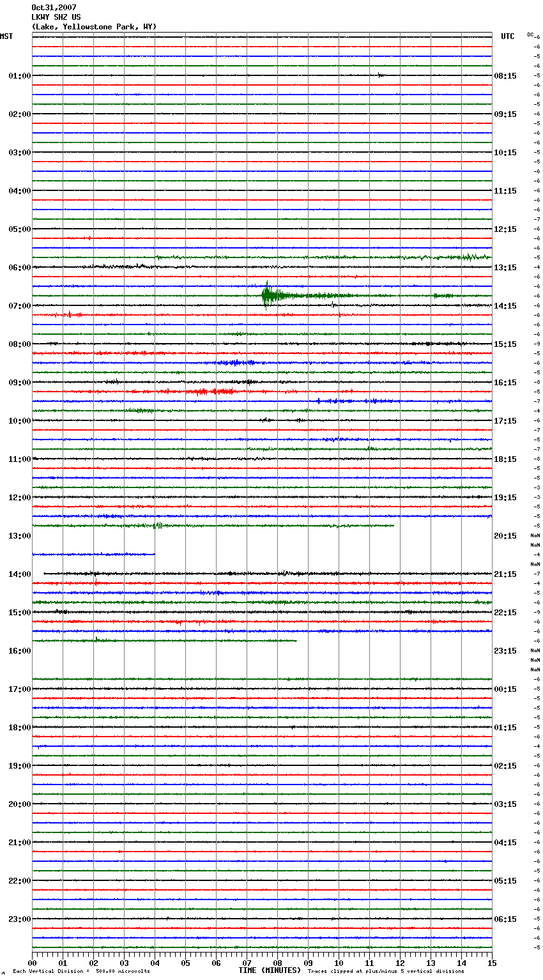Select the LKWY SHZ US station label
This screenshot has width=543, height=980.
(x=56, y=17)
